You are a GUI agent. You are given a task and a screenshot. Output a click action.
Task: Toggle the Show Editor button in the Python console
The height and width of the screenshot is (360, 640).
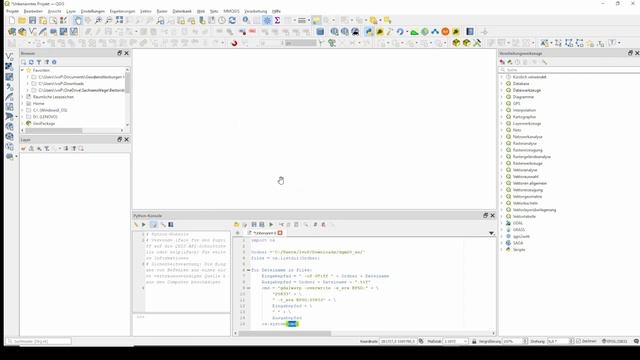click(x=153, y=224)
